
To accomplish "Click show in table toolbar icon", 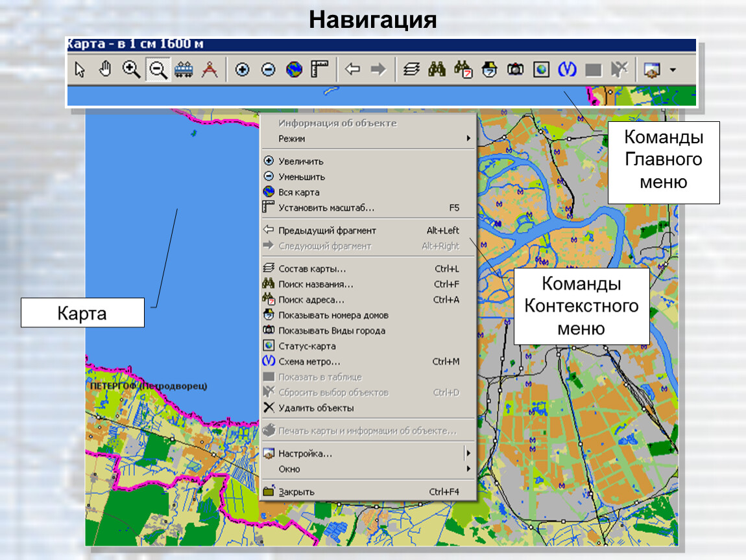I will pos(593,69).
